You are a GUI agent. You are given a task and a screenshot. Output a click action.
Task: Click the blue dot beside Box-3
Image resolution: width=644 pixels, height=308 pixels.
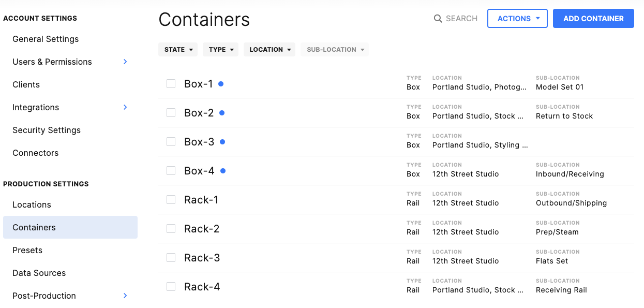(222, 141)
